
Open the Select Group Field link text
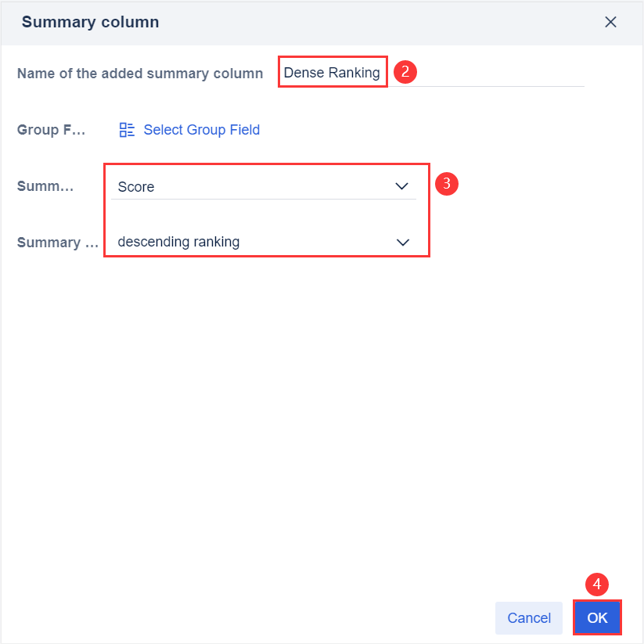click(x=201, y=130)
